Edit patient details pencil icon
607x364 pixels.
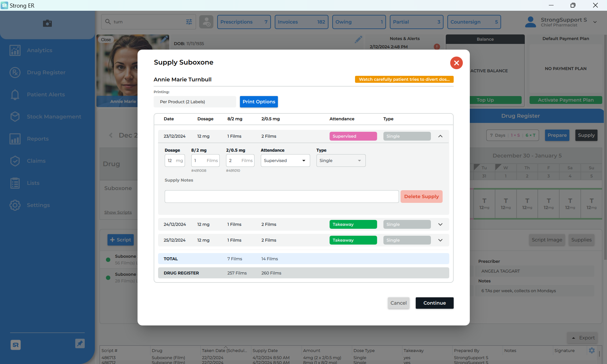click(358, 39)
